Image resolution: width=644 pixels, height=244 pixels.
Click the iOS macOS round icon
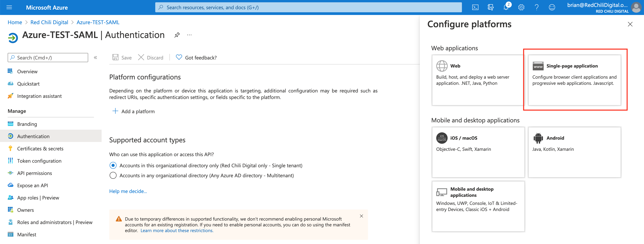point(442,138)
